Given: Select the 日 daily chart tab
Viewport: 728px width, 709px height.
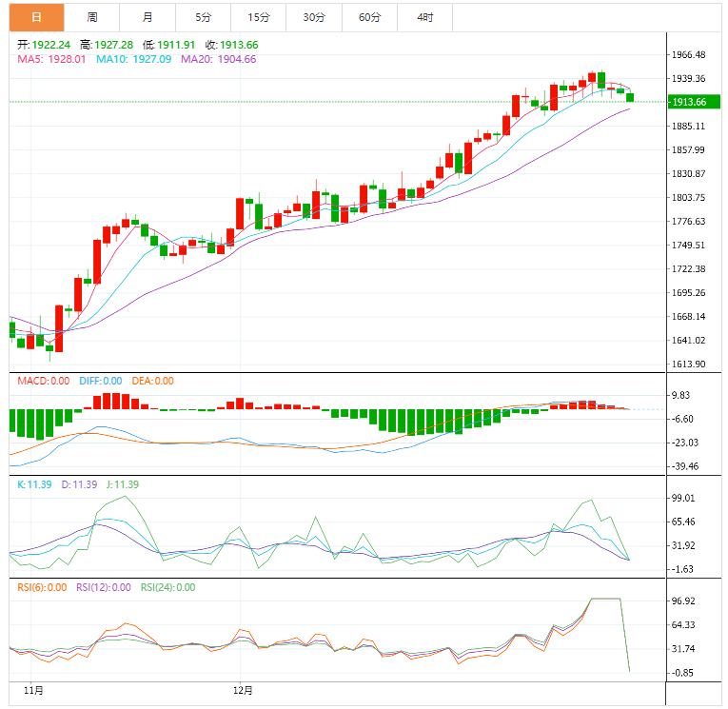Looking at the screenshot, I should point(37,17).
